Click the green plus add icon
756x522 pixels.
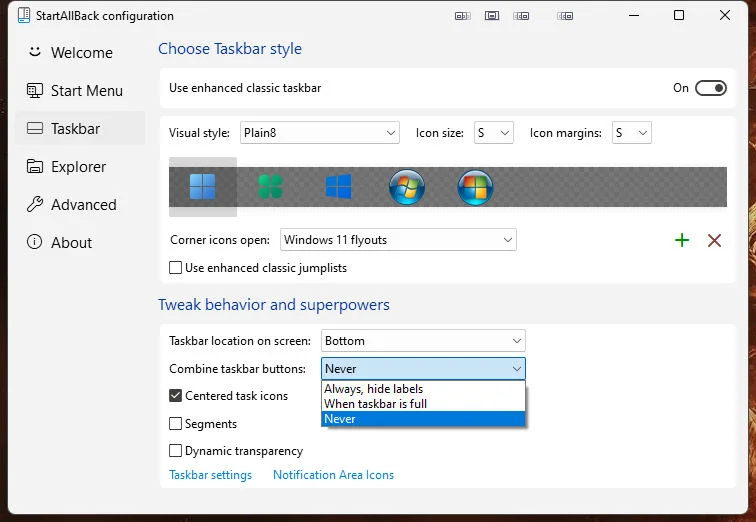[x=682, y=240]
